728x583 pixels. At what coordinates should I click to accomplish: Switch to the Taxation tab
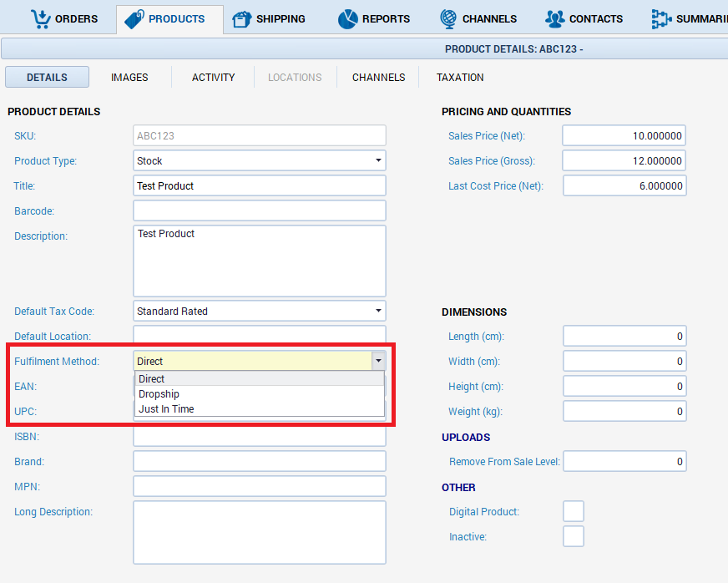[460, 77]
